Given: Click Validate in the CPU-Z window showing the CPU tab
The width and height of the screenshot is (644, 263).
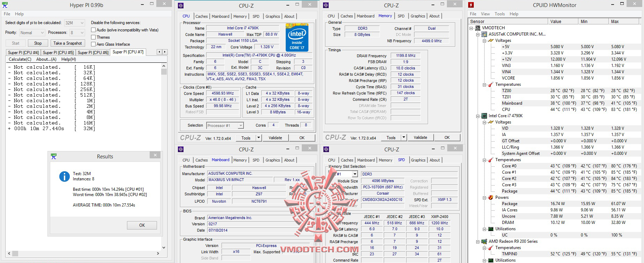Looking at the screenshot, I should pos(275,138).
